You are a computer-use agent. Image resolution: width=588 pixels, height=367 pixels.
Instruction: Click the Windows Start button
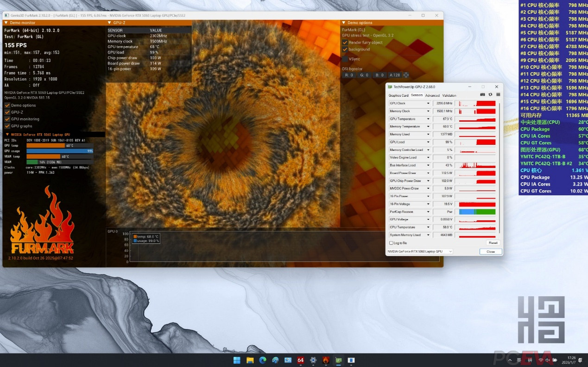pyautogui.click(x=237, y=360)
